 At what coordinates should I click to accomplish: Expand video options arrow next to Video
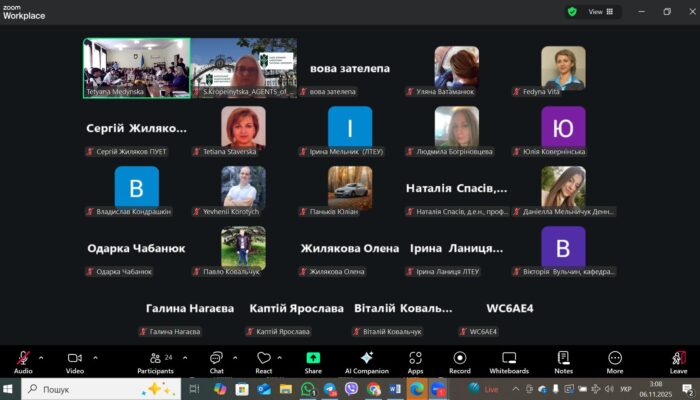(95, 357)
